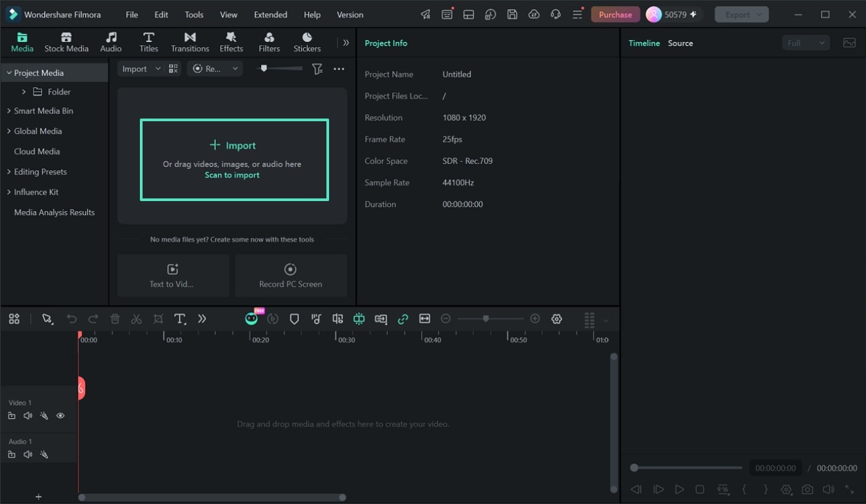
Task: Click the Purchase button
Action: point(616,15)
